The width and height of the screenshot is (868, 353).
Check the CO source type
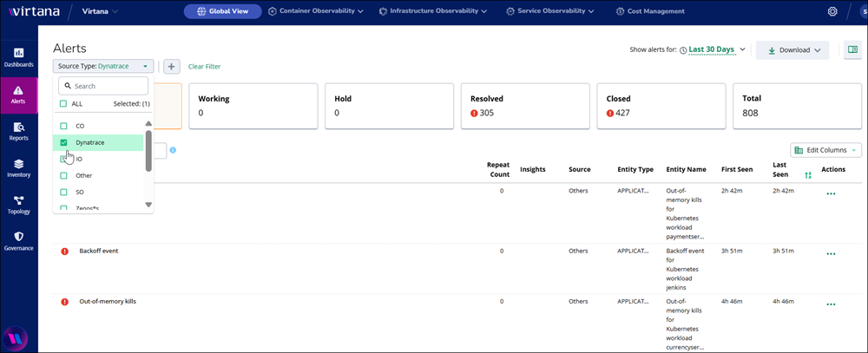[x=63, y=126]
